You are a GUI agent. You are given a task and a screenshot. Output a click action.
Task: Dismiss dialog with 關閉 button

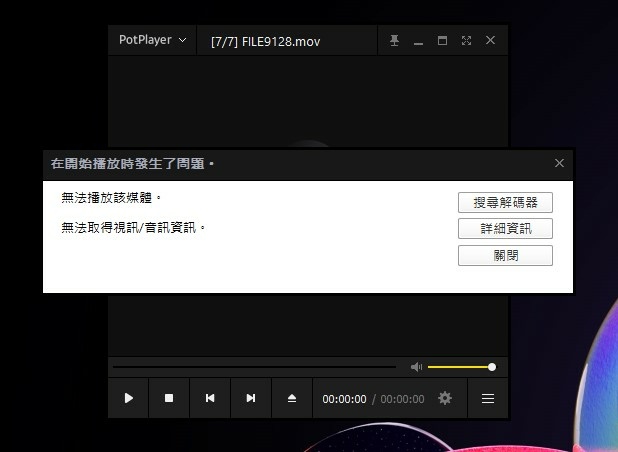click(505, 255)
